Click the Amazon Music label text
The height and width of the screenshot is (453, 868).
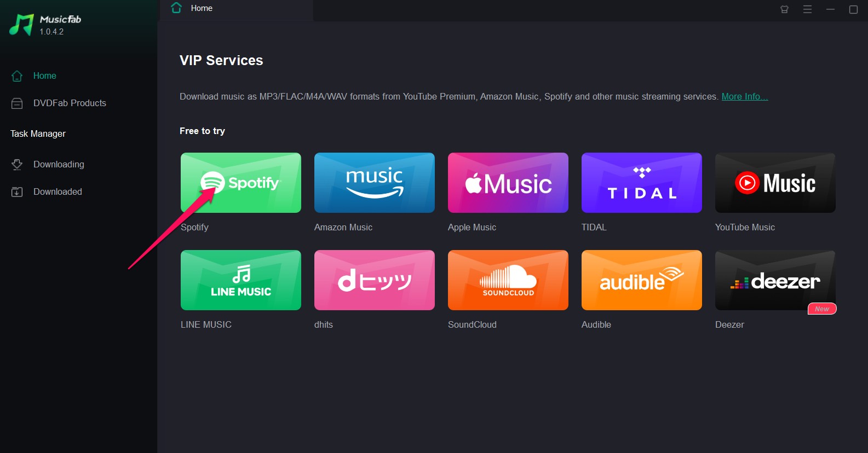click(x=343, y=227)
